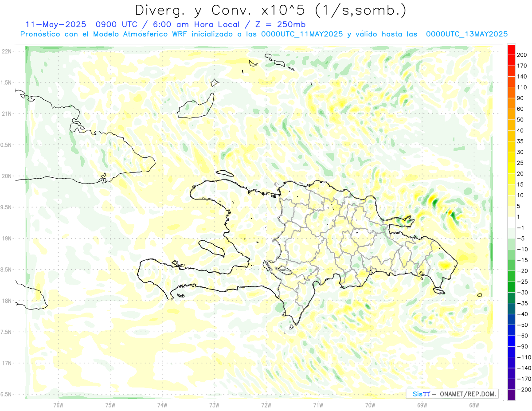Click the '74W' longitude label
Screen dimensions: 532x411
pos(162,404)
